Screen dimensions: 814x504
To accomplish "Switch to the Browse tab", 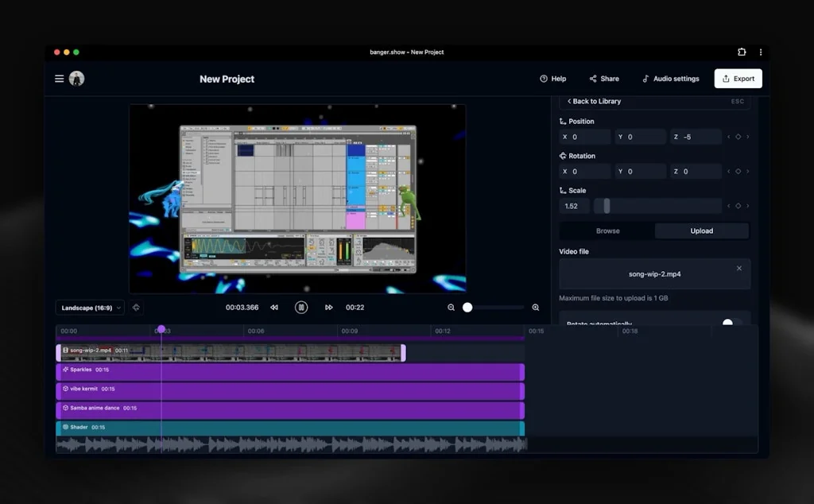I will tap(607, 231).
